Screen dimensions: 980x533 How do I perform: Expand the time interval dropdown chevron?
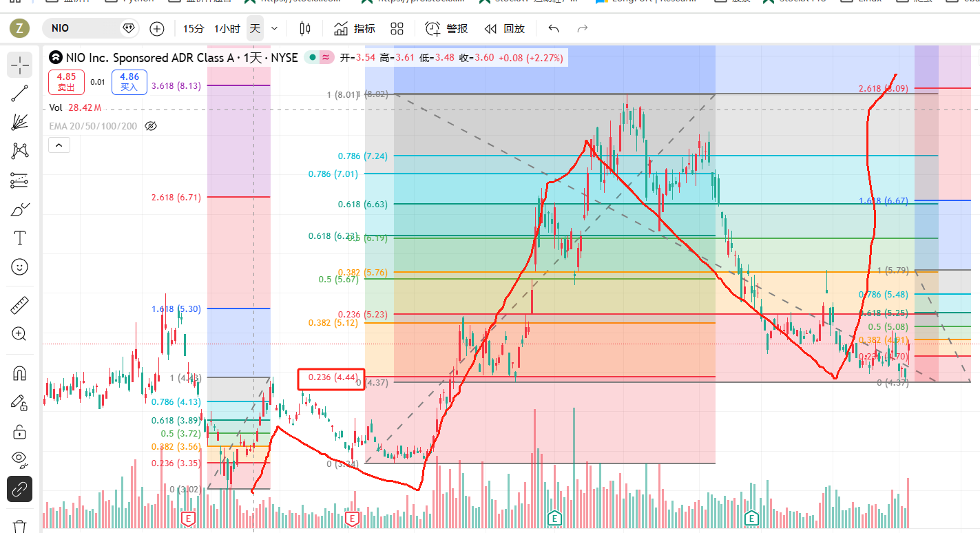(275, 28)
